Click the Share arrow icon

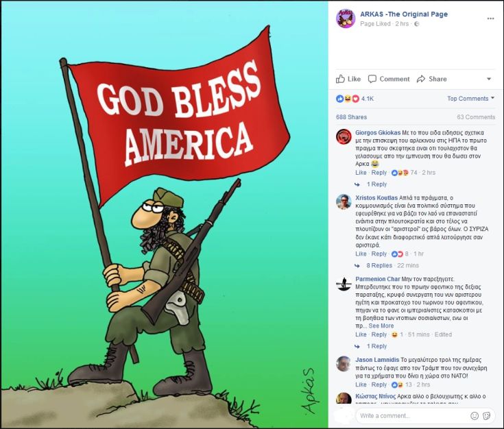tap(421, 79)
